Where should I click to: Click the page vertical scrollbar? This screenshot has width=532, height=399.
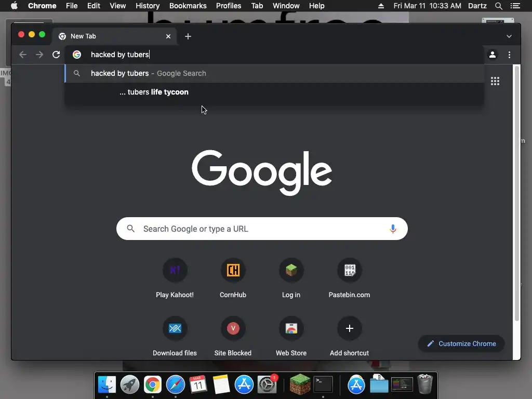coord(517,193)
